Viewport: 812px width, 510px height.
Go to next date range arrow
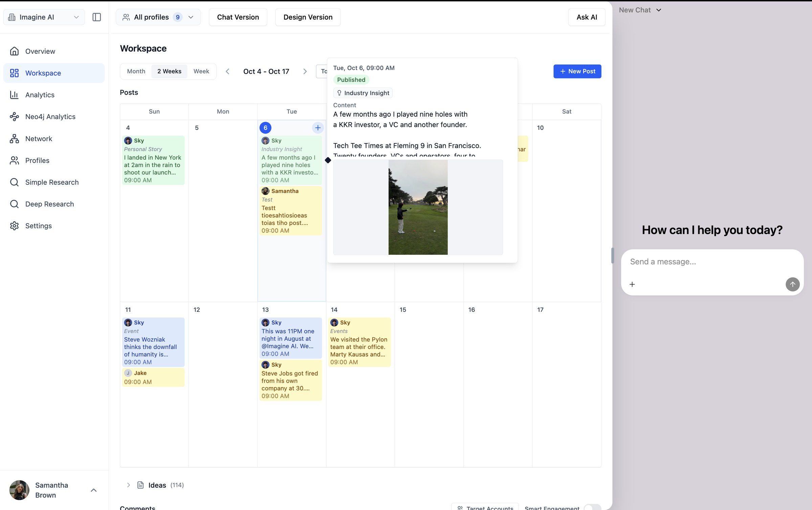click(x=305, y=71)
